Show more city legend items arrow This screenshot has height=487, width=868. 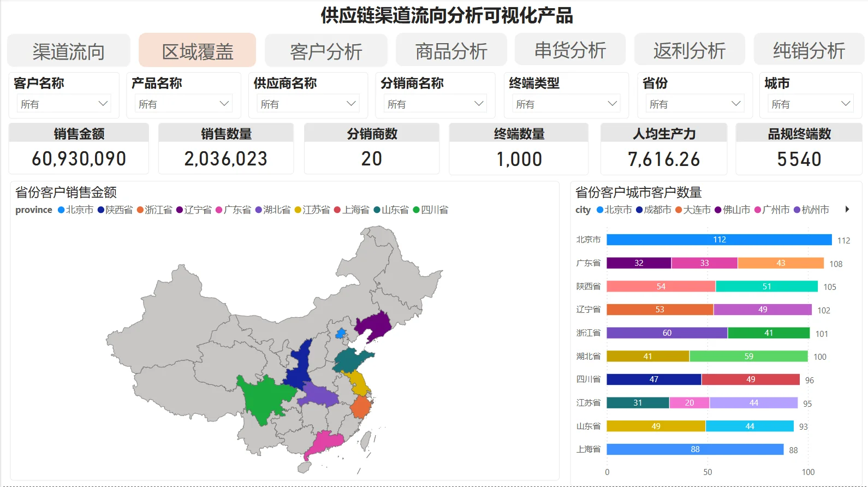pyautogui.click(x=847, y=209)
